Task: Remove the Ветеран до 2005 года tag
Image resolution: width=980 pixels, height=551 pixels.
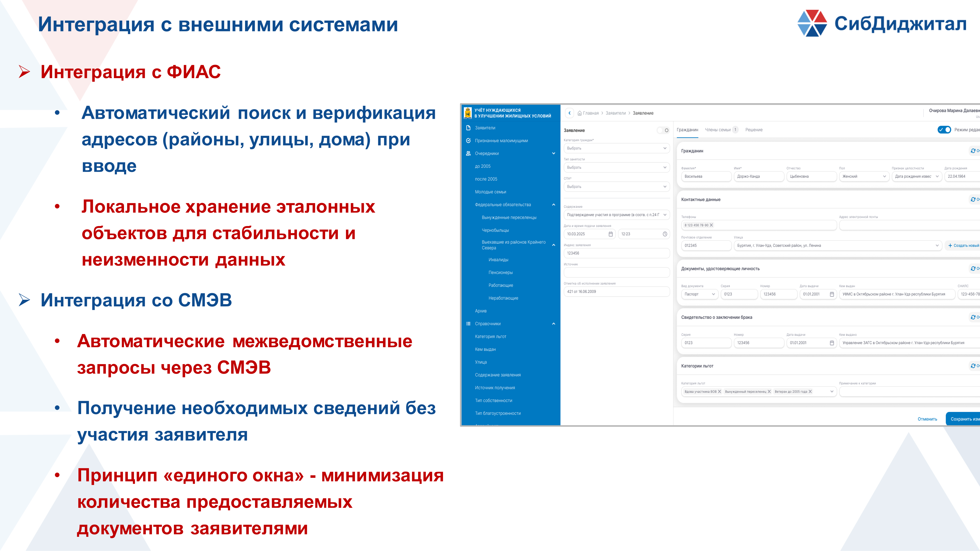Action: click(x=810, y=391)
